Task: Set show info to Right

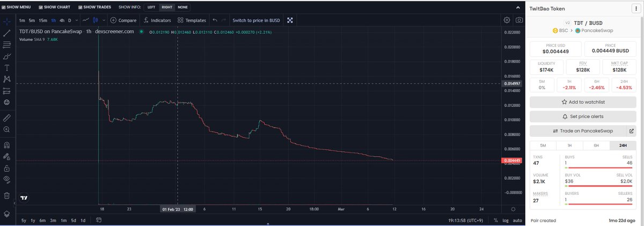Action: 167,8
